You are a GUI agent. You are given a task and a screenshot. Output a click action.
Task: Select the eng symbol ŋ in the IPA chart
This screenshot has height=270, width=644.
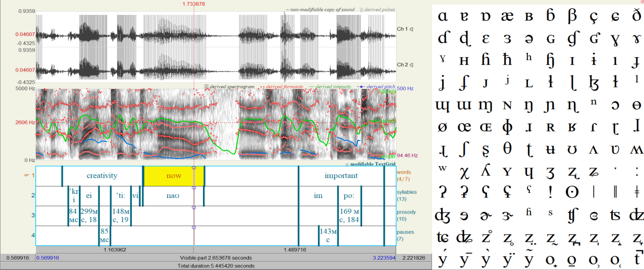[x=529, y=106]
